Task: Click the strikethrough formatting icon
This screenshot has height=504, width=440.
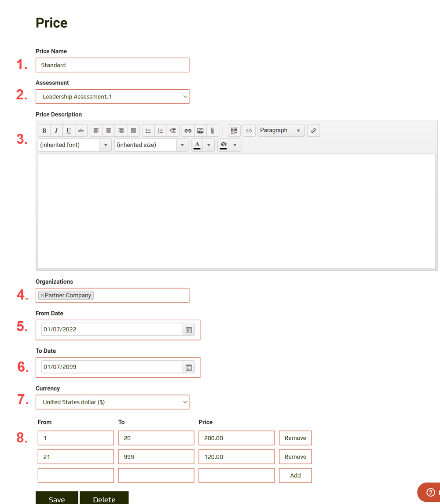Action: point(81,131)
